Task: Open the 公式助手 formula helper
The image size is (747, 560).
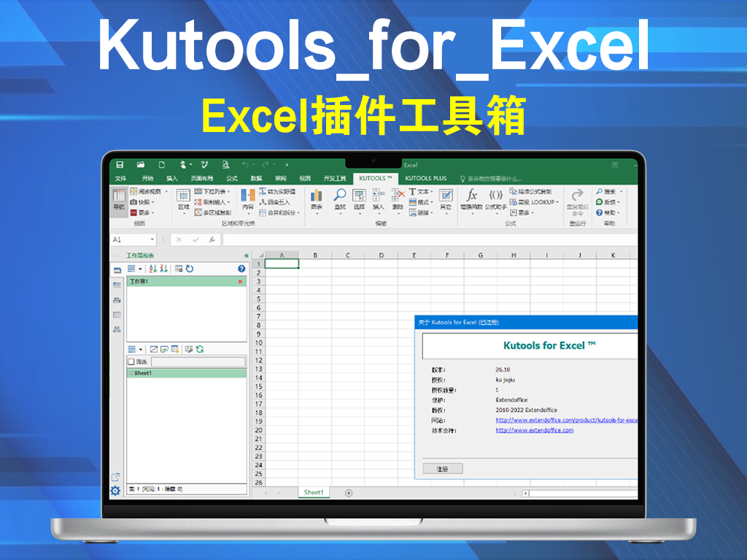Action: click(496, 201)
